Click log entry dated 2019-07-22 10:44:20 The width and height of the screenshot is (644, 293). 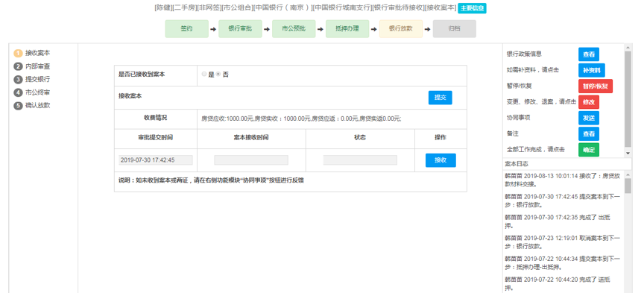558,284
